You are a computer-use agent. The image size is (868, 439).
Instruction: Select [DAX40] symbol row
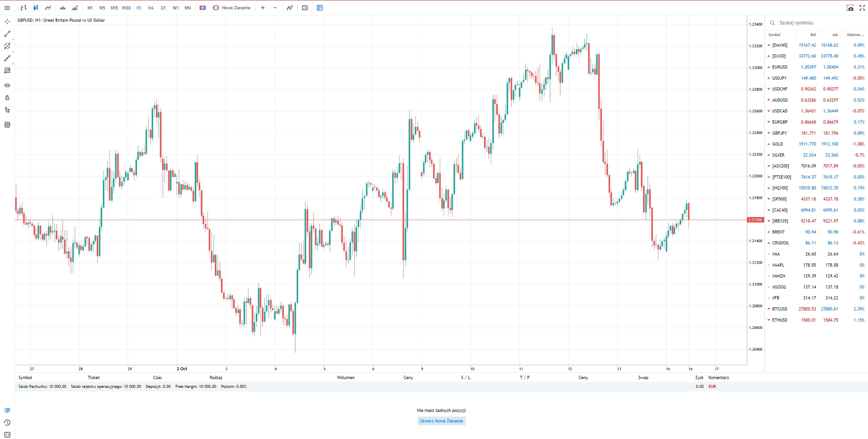[816, 45]
